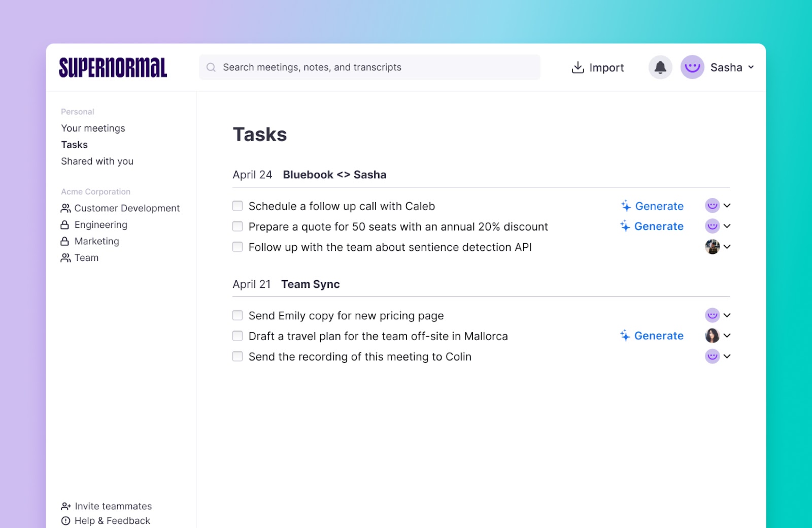
Task: Click the Import download icon
Action: coord(578,68)
